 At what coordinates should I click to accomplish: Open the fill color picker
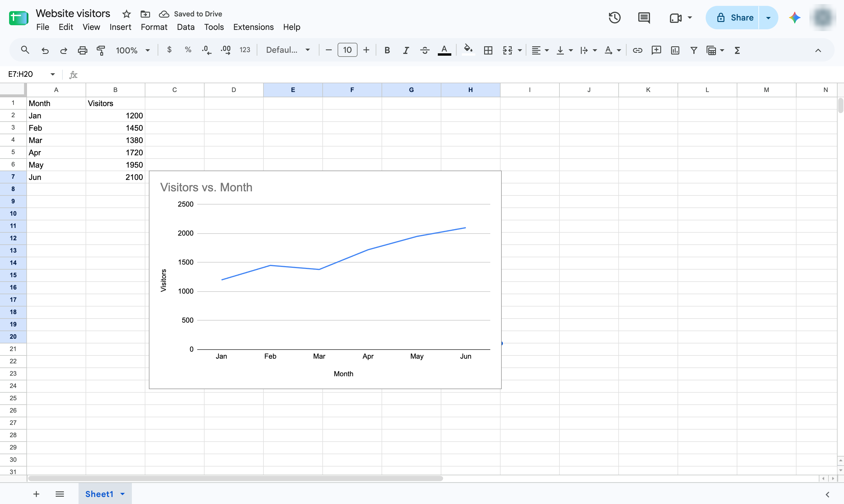click(x=468, y=50)
